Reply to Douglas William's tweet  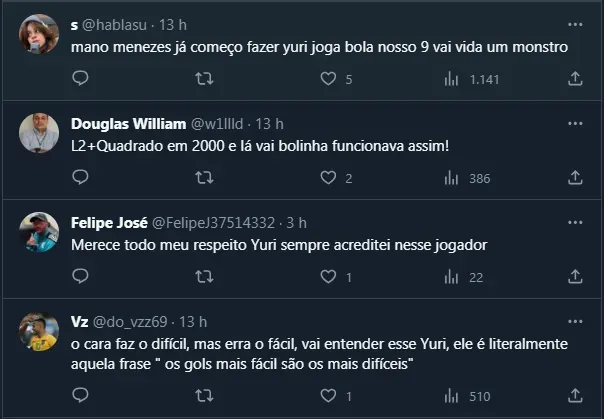pos(82,178)
